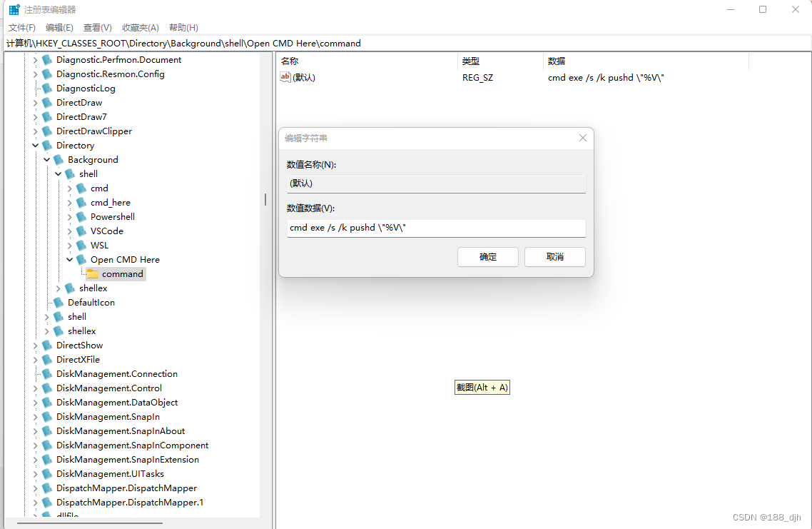Image resolution: width=812 pixels, height=529 pixels.
Task: Expand the DirectShow key
Action: (35, 345)
